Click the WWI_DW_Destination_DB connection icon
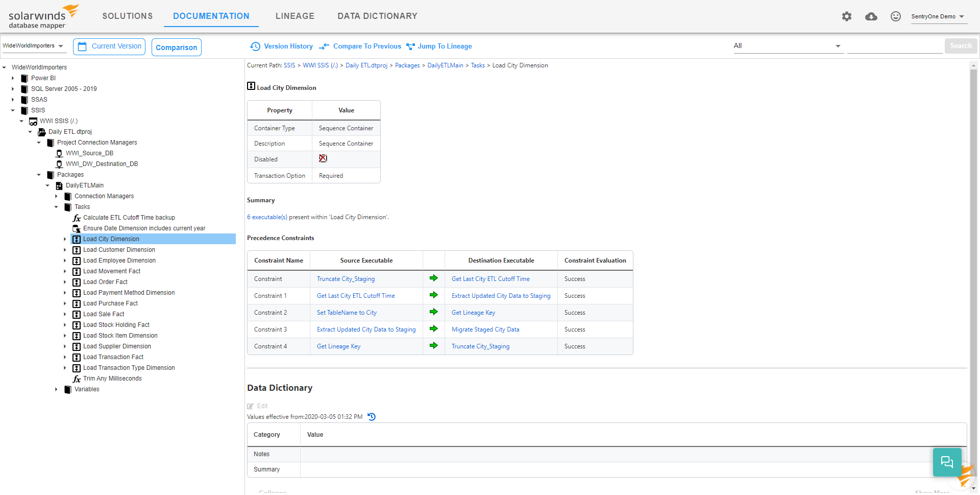This screenshot has width=980, height=495. pos(59,164)
